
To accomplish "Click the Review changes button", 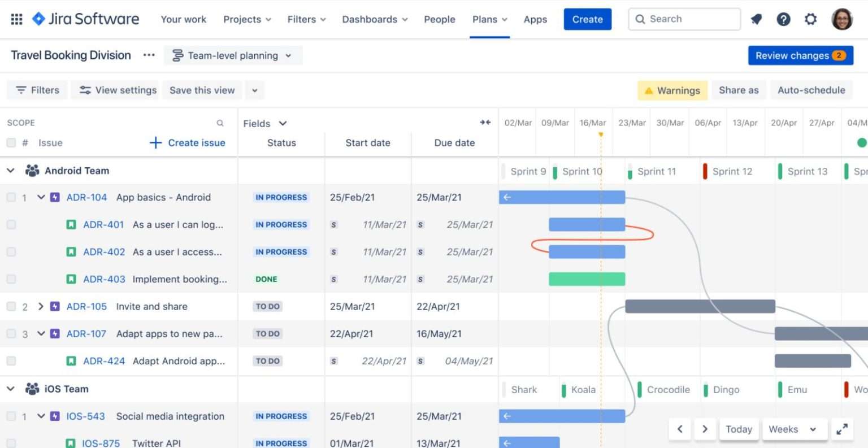I will [x=800, y=55].
